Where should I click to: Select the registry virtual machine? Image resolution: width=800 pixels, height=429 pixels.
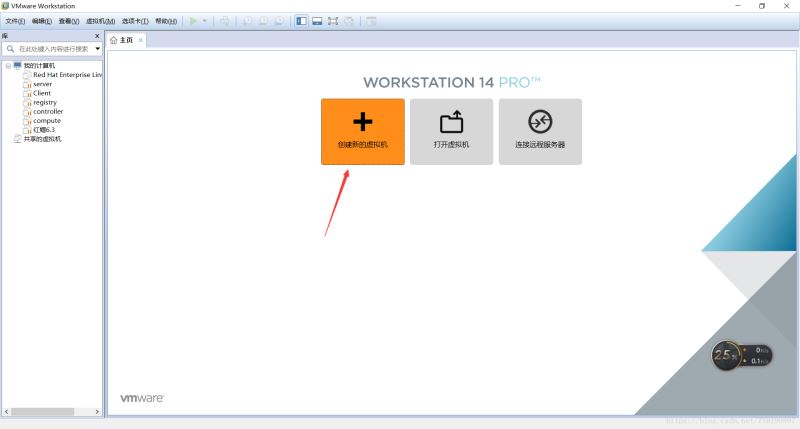pos(45,103)
